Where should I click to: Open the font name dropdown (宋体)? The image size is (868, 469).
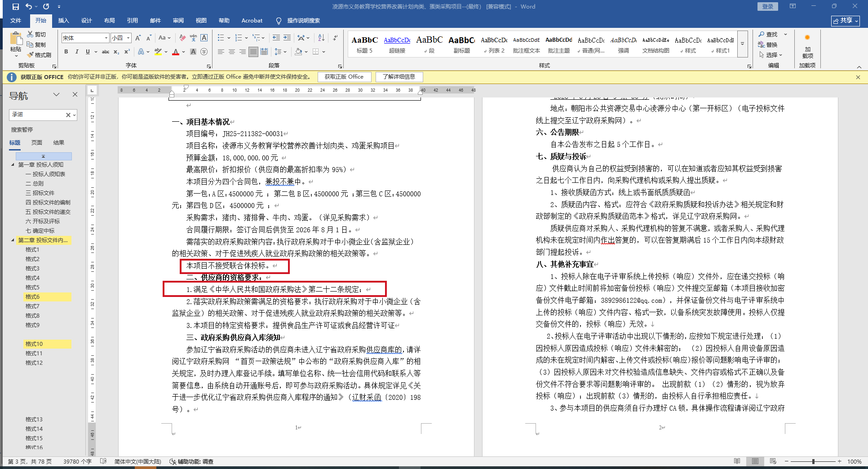coord(106,38)
